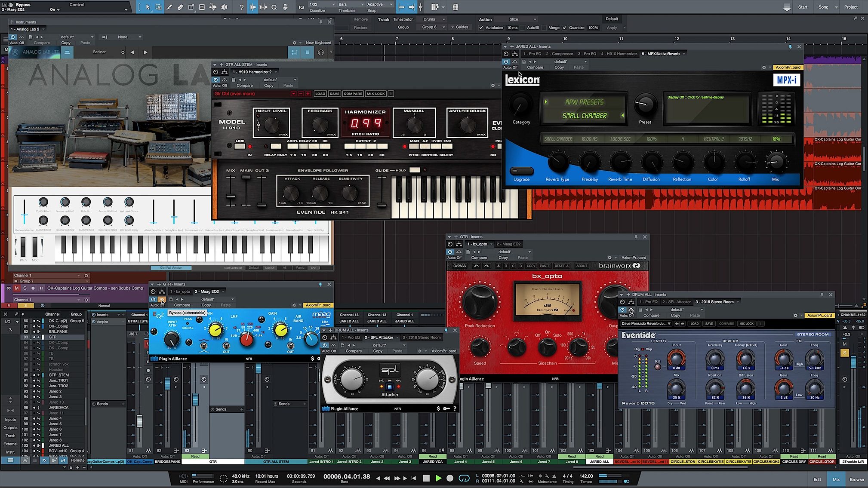The width and height of the screenshot is (868, 488).
Task: Open Dave Pensado Reverb preset dropdown
Action: tap(646, 324)
